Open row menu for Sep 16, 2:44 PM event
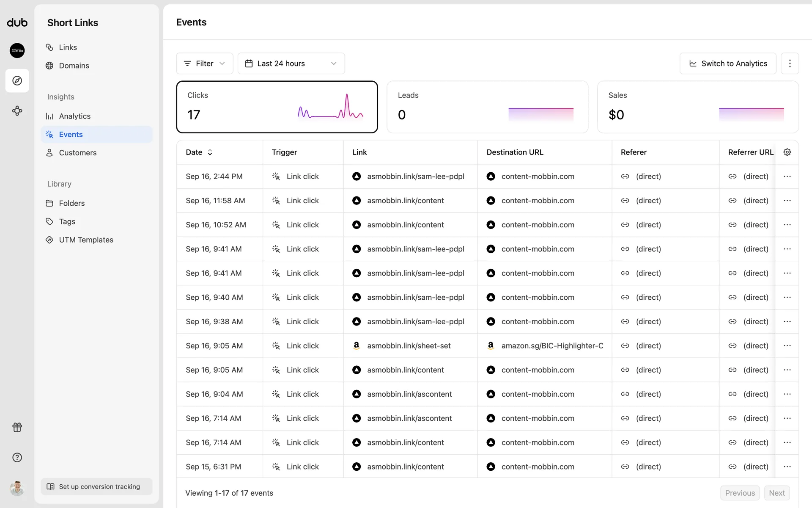 click(787, 176)
